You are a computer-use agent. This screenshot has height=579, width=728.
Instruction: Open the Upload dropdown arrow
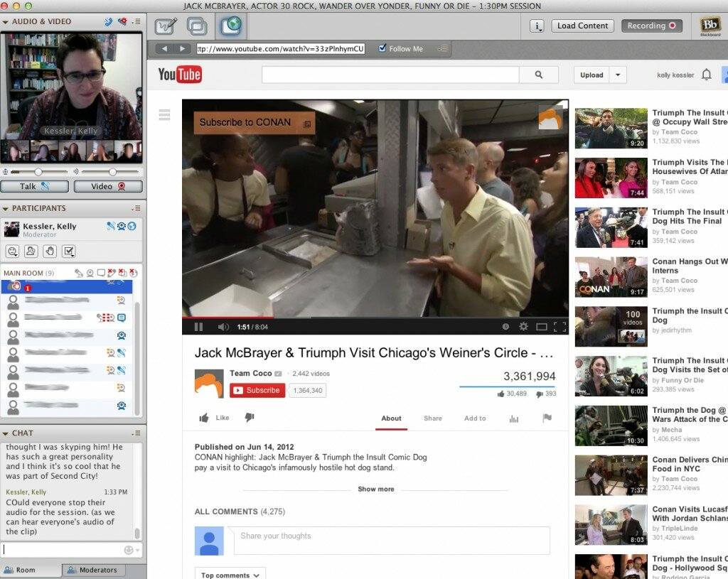[x=618, y=75]
